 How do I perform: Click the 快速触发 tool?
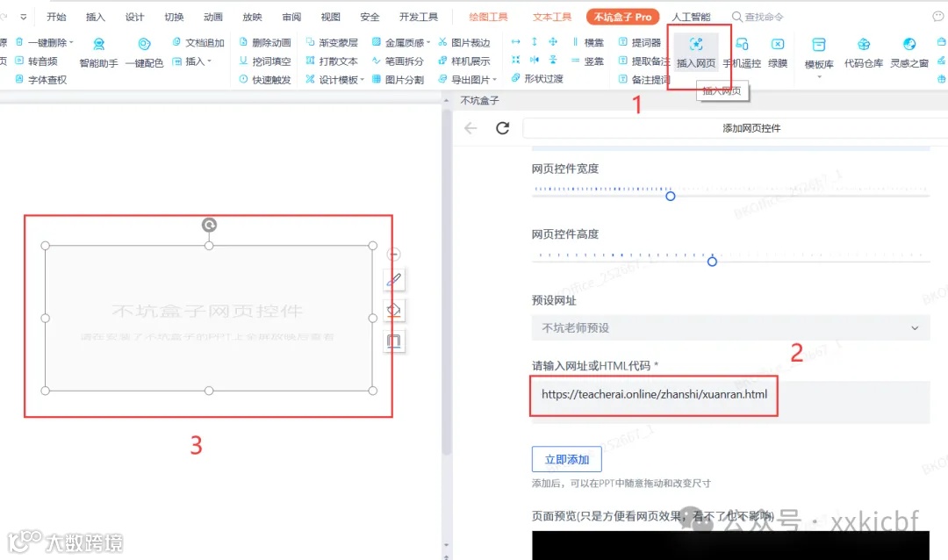click(x=265, y=79)
